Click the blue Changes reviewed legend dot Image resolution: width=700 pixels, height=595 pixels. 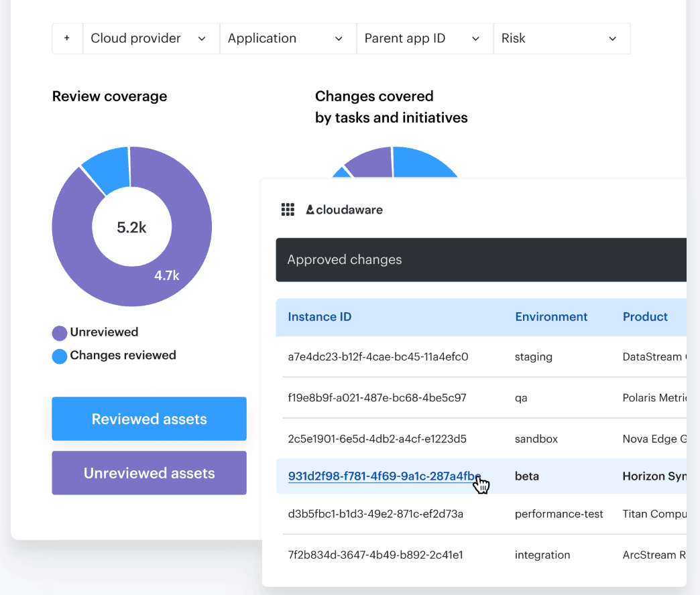pos(58,356)
